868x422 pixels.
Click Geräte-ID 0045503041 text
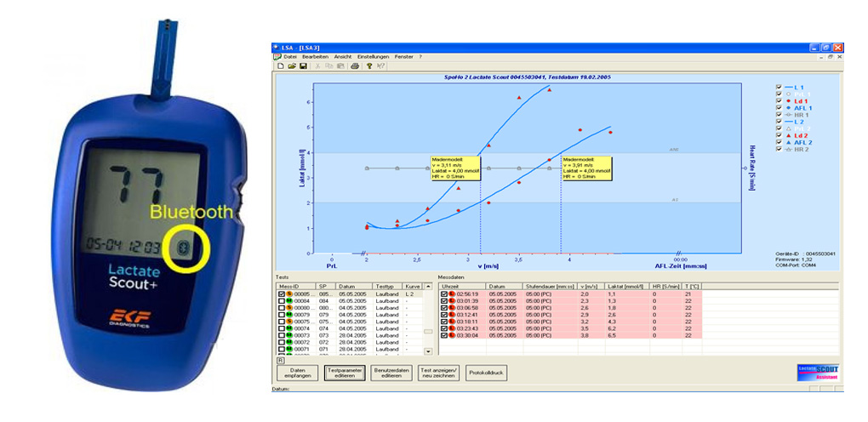805,254
